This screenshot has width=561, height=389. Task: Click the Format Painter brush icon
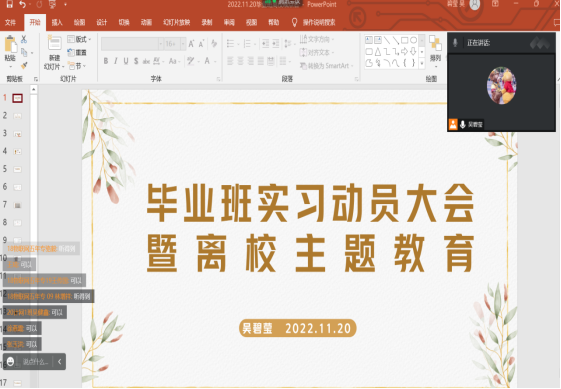(24, 66)
